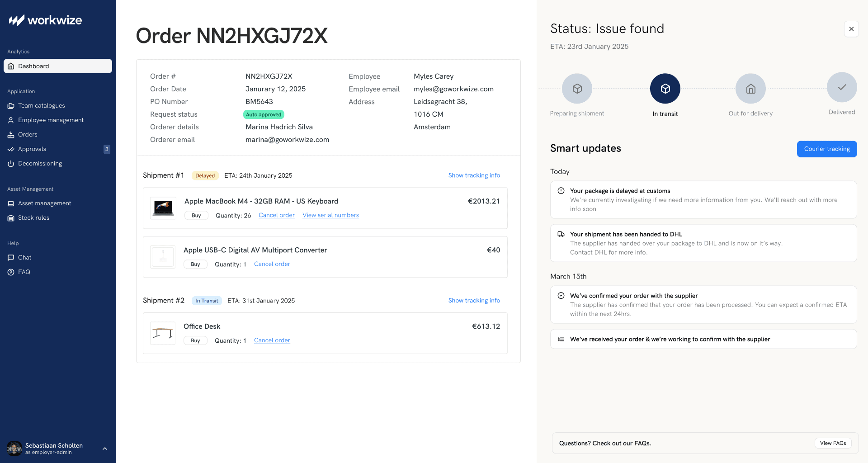
Task: Click the Preparing shipment step icon
Action: point(577,89)
